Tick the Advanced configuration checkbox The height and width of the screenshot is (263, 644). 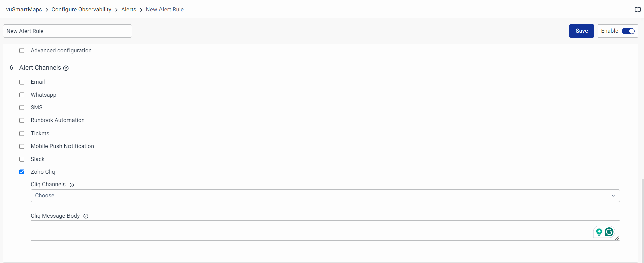point(22,51)
